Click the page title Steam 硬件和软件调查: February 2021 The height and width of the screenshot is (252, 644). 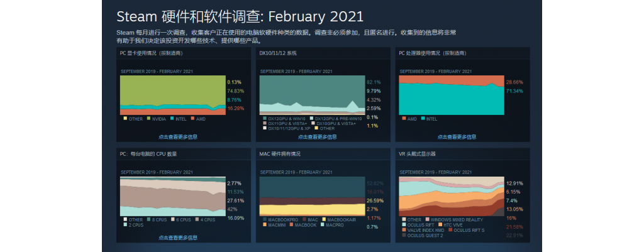[x=240, y=16]
